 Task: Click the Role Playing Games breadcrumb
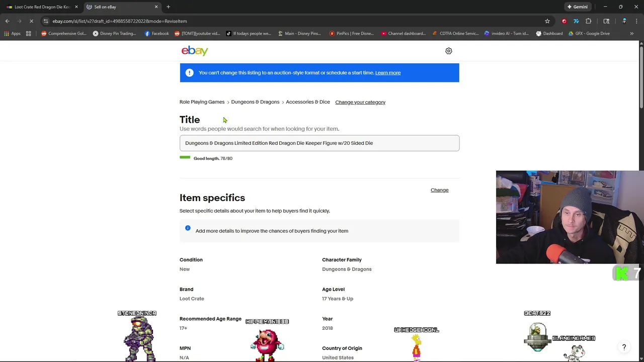click(x=202, y=102)
